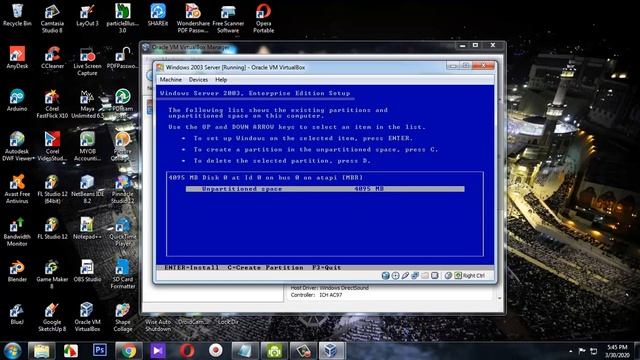Open Opera from the taskbar

point(187,351)
